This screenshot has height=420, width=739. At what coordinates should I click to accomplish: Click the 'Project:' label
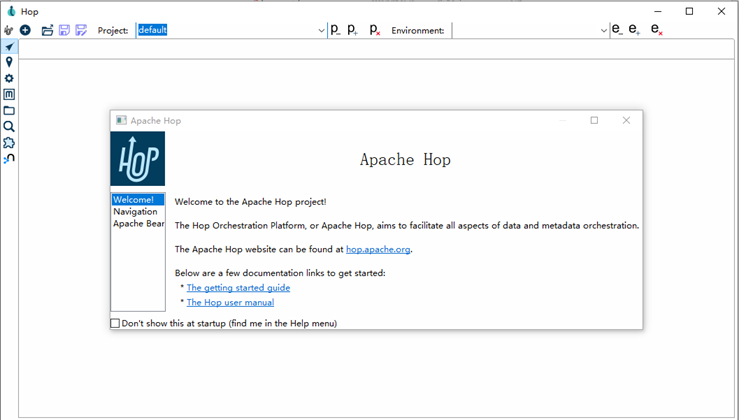113,31
